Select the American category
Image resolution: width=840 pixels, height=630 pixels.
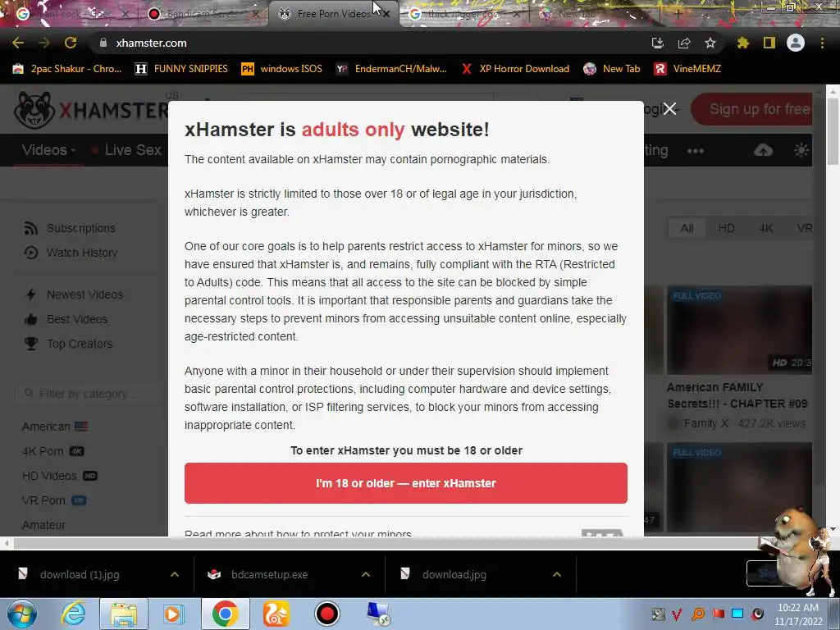[55, 427]
